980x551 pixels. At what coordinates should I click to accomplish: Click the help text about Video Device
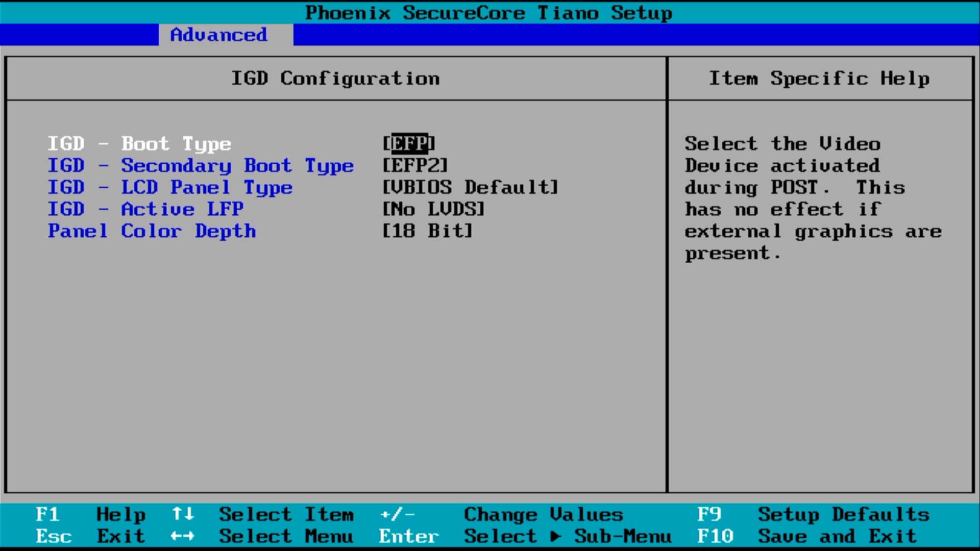(813, 198)
